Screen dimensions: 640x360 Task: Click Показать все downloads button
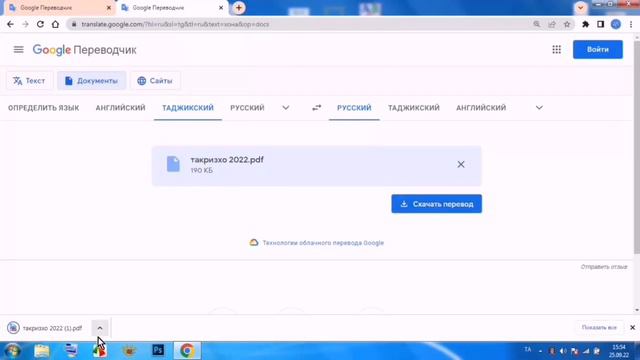[x=599, y=328]
